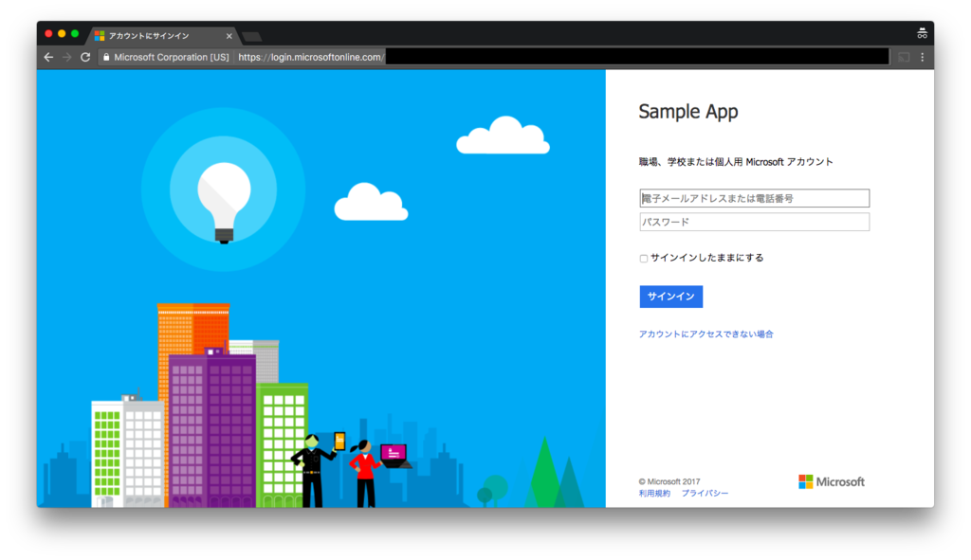This screenshot has height=560, width=971.
Task: Click the padlock secure site icon
Action: 106,57
